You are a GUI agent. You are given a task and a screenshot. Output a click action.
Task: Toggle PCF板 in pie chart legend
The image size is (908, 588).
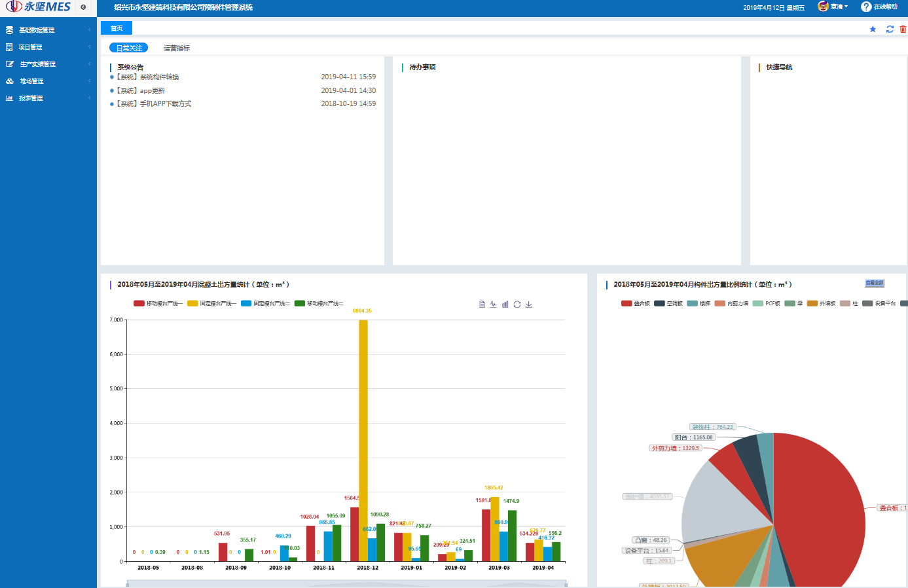(767, 304)
